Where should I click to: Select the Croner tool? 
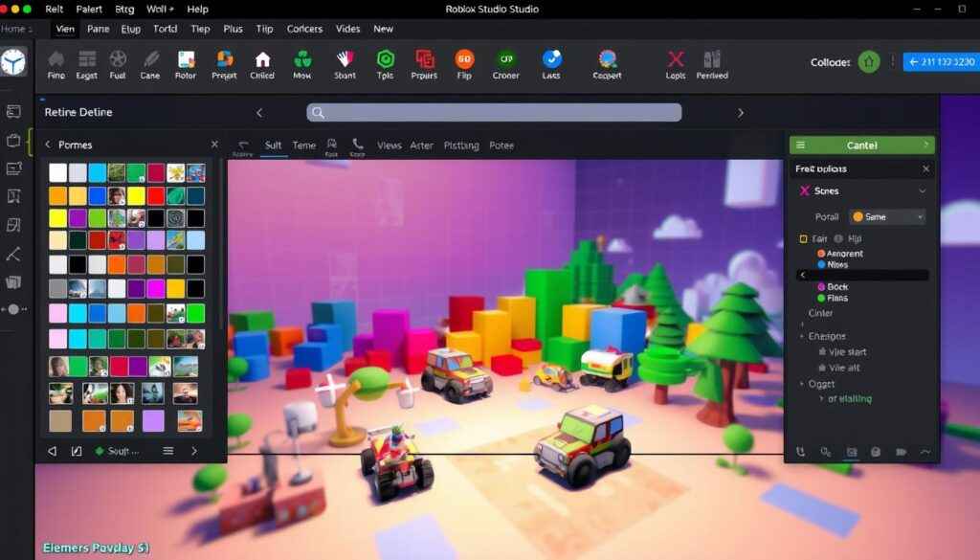[505, 65]
